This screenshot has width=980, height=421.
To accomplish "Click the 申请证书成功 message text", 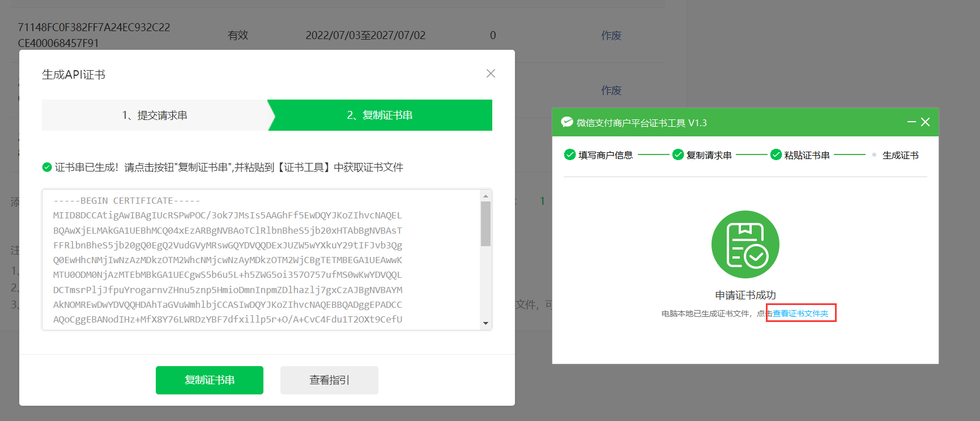I will 745,295.
